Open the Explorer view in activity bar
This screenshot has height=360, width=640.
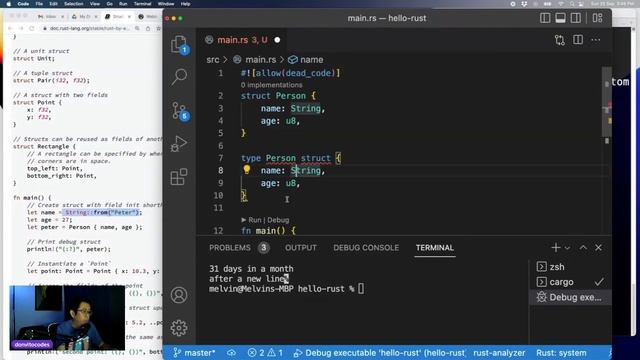tap(179, 44)
